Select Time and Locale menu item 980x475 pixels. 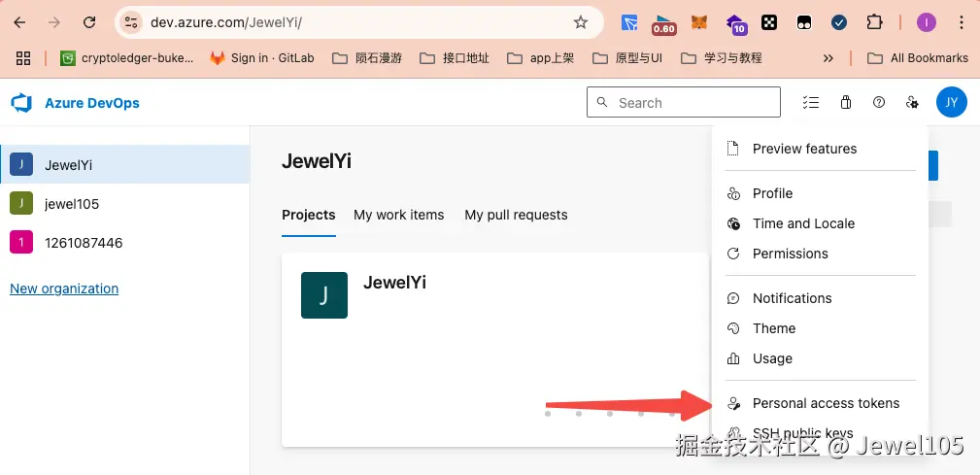(x=820, y=223)
